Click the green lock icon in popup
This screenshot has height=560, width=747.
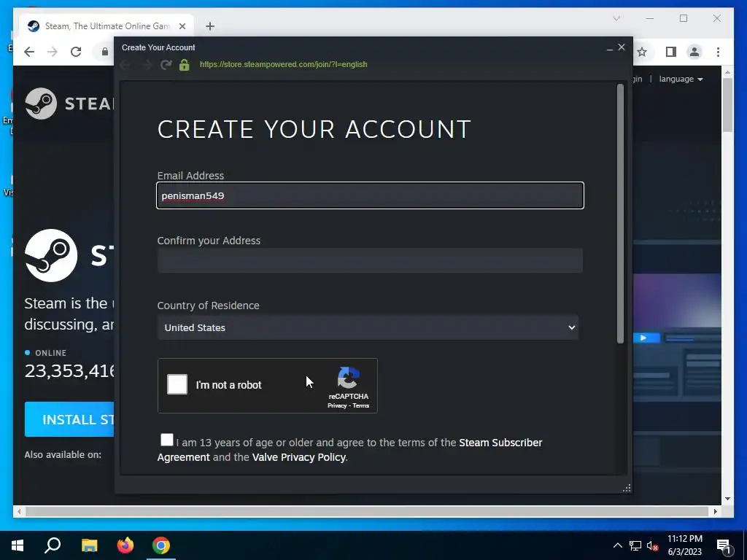185,65
